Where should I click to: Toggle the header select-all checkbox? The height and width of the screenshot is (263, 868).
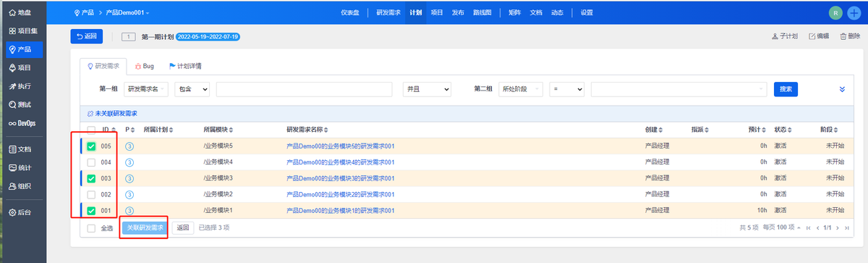point(91,130)
